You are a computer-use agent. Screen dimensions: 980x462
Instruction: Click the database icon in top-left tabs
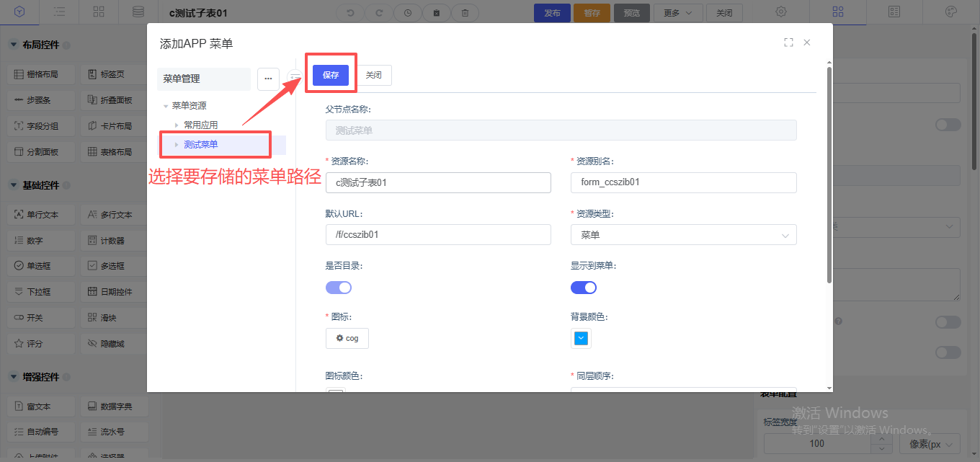138,12
